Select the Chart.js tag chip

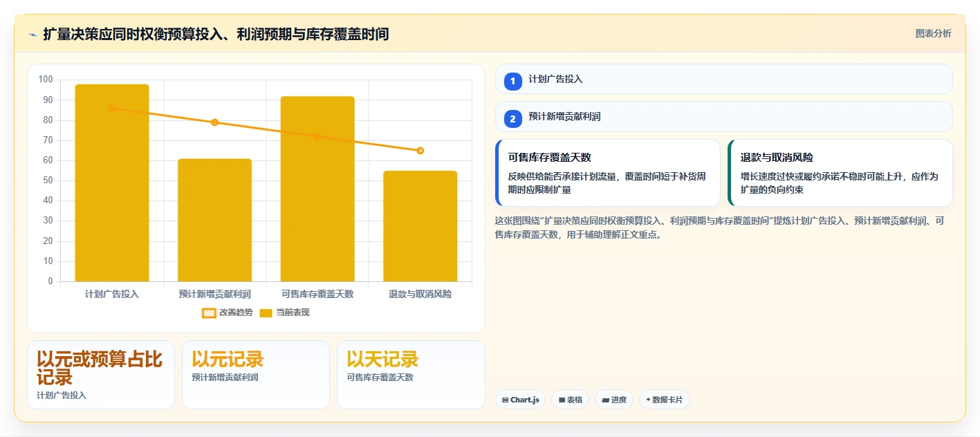(520, 400)
